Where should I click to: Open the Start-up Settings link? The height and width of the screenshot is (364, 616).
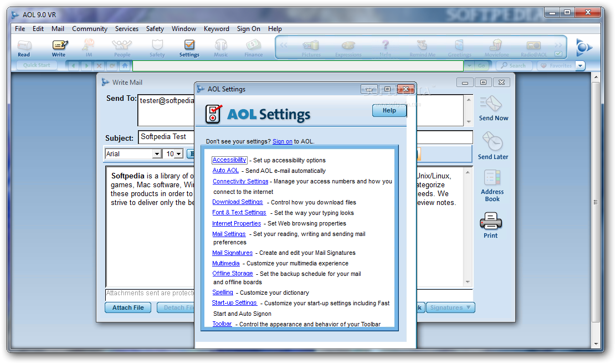234,303
